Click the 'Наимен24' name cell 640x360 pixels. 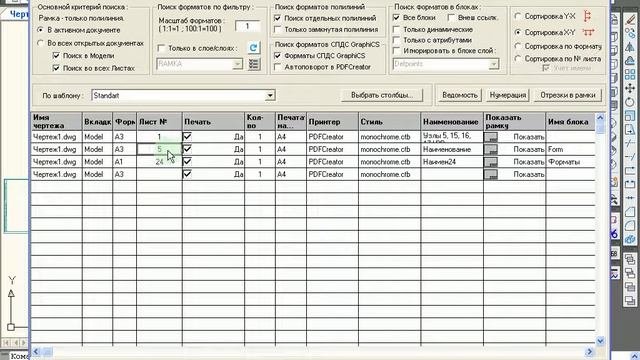click(452, 162)
